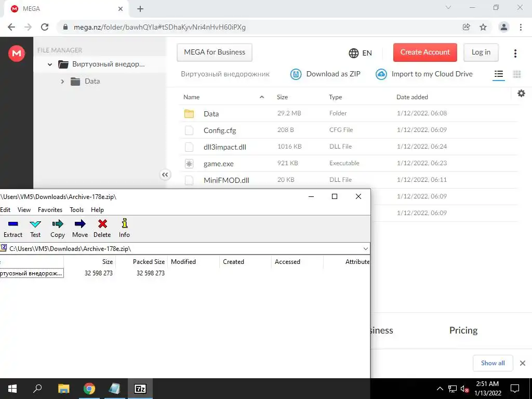Select the game.exe file row
Screen dimensions: 532x399
pyautogui.click(x=350, y=163)
